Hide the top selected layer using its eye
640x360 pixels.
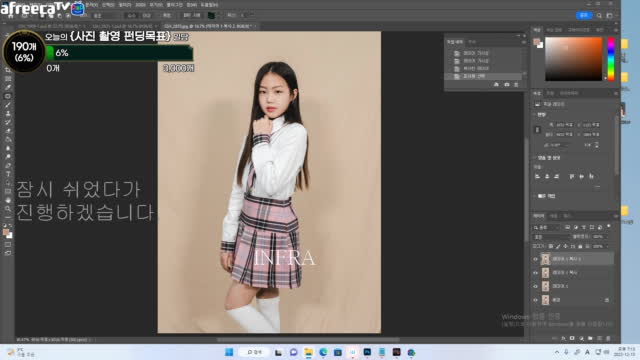click(x=536, y=259)
